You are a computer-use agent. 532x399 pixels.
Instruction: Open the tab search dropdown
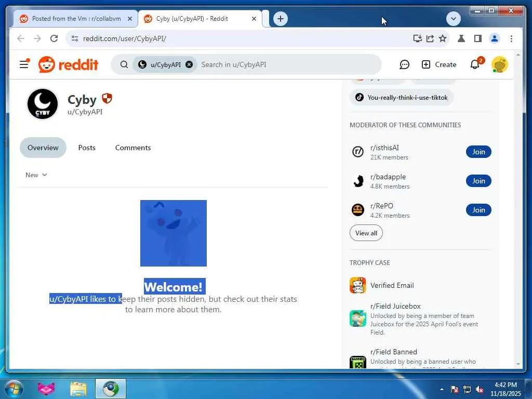[x=453, y=19]
